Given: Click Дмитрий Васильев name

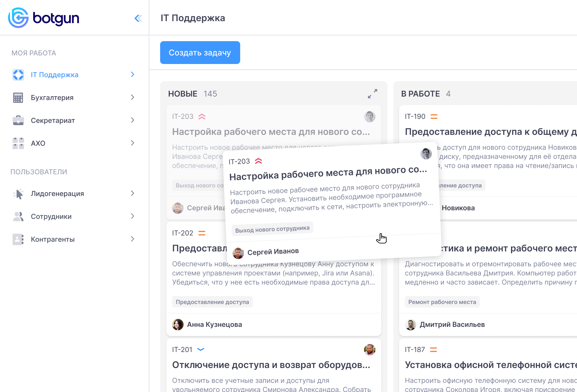Looking at the screenshot, I should [452, 325].
